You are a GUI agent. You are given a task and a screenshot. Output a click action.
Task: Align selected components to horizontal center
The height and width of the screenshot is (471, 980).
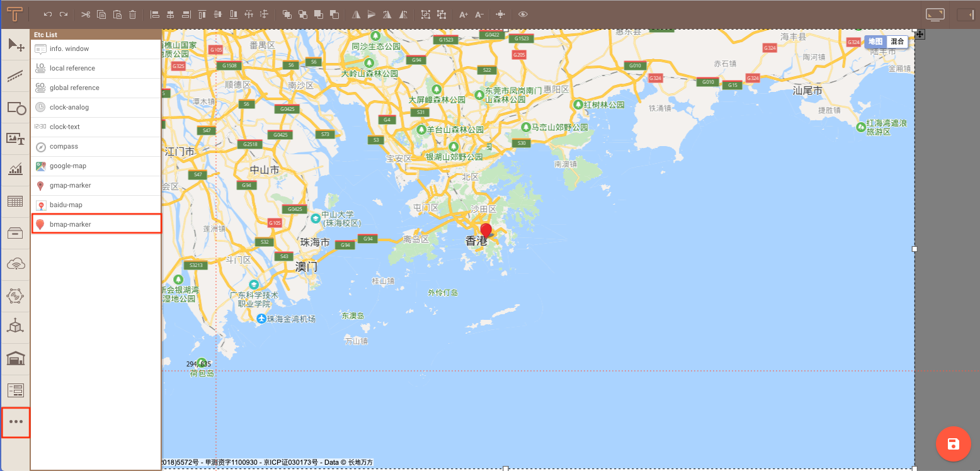170,14
